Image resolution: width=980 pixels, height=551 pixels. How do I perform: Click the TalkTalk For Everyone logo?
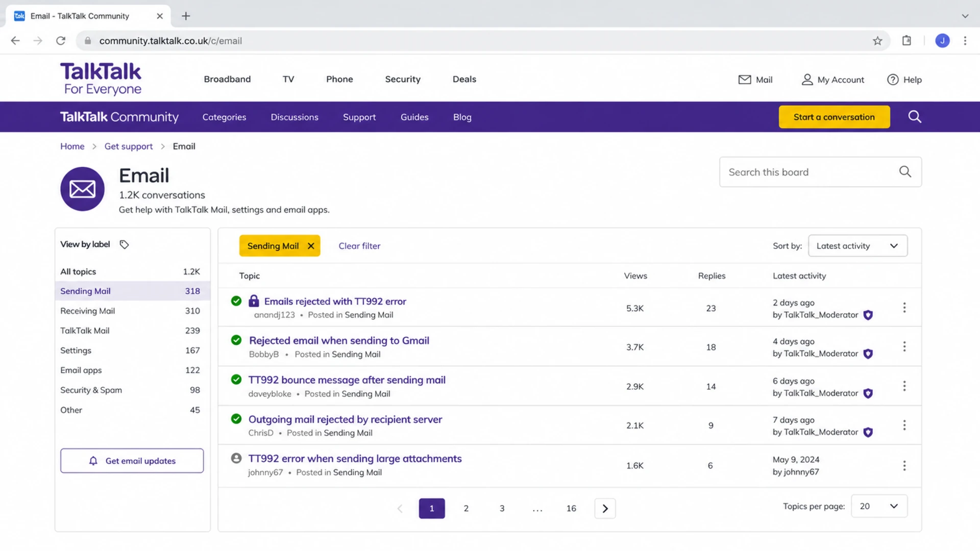pyautogui.click(x=101, y=79)
